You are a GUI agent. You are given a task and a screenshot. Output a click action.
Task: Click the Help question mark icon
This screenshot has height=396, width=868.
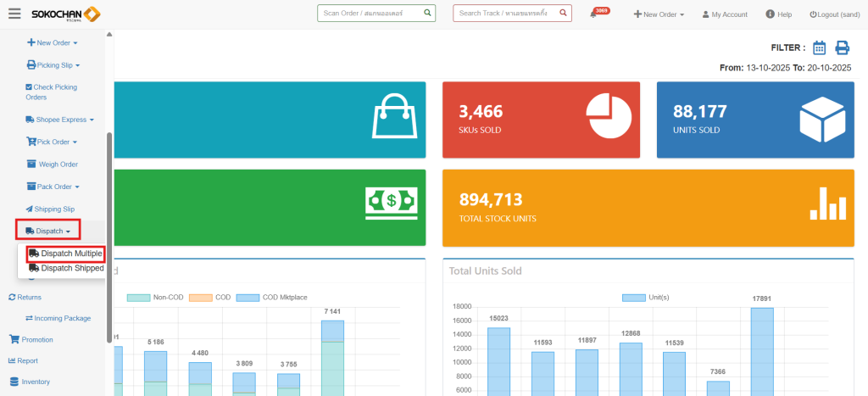(770, 14)
